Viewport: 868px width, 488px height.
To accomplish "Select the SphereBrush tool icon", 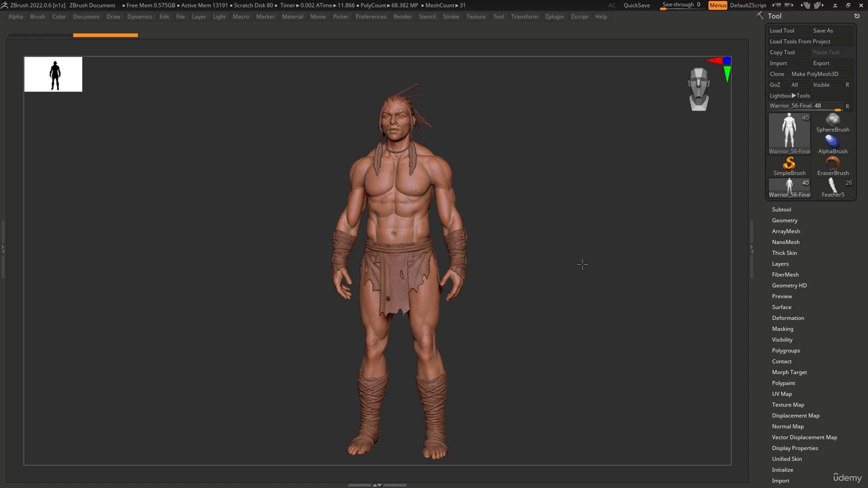I will (833, 120).
